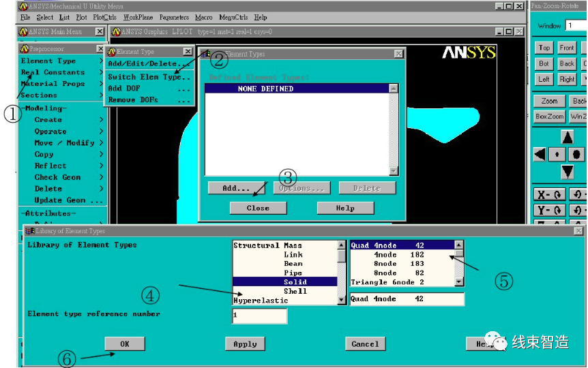Open the WorkPlane menu

138,17
